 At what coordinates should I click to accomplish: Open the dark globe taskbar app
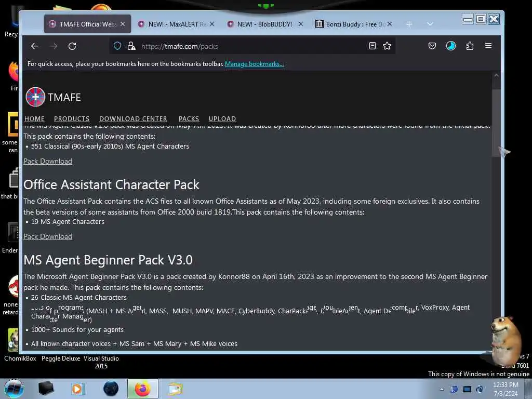[x=111, y=389]
